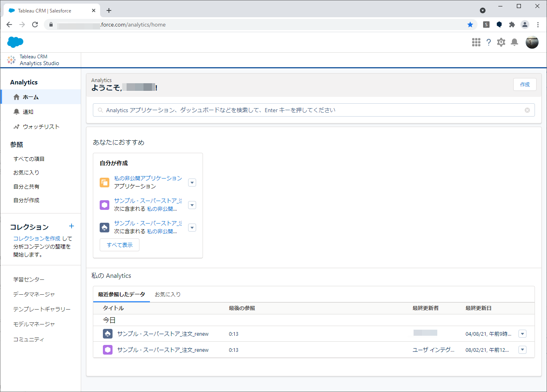The width and height of the screenshot is (547, 392).
Task: Open テンプレートギャラリー in the sidebar
Action: tap(42, 309)
